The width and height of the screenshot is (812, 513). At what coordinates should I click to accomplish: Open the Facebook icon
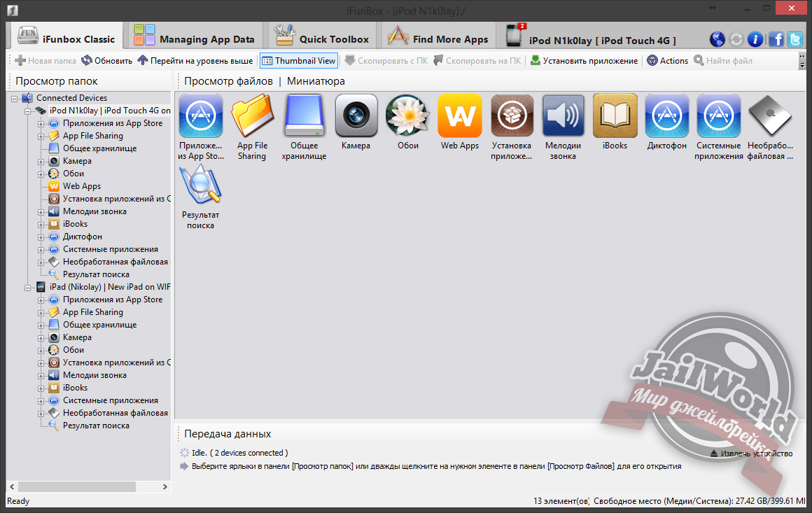[776, 39]
